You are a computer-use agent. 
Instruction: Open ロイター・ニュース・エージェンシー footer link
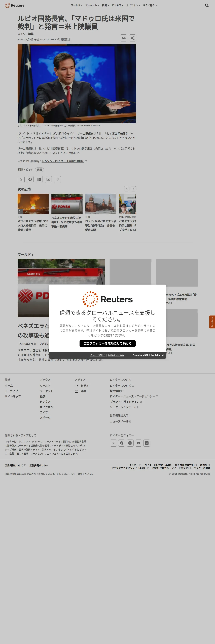tap(134, 397)
